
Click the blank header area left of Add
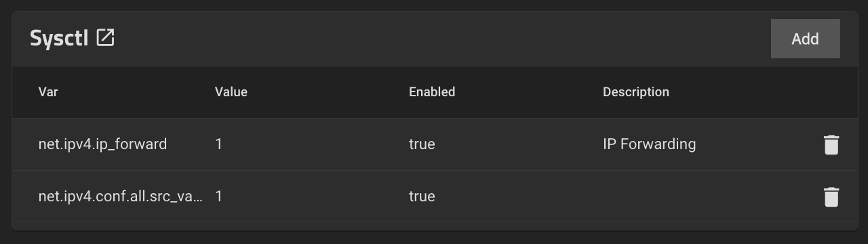441,39
